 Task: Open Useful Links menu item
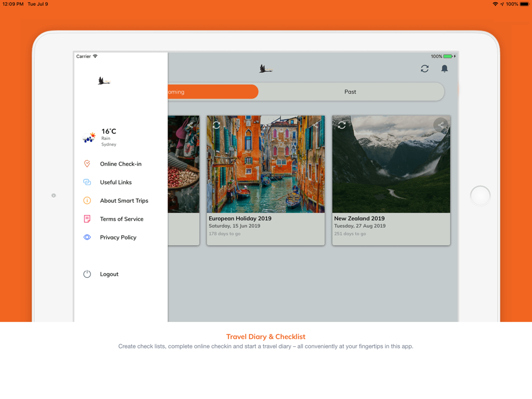click(x=115, y=182)
